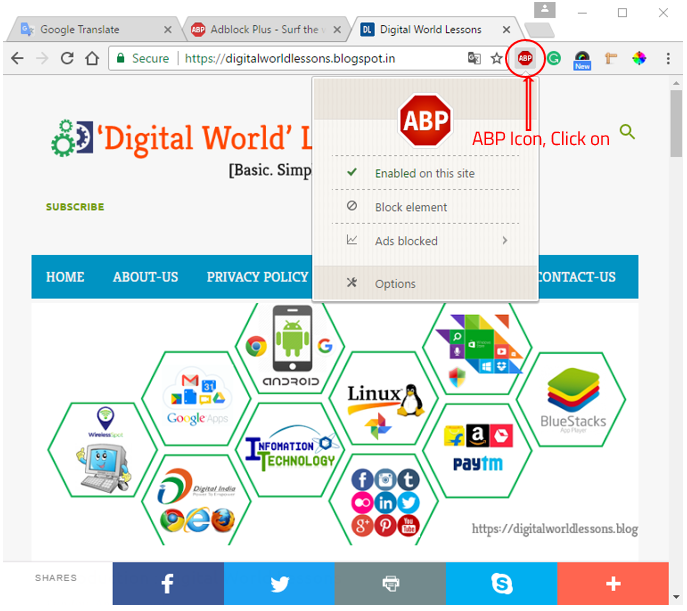The height and width of the screenshot is (611, 687).
Task: Click the green search magnifier on blog
Action: pos(627,131)
